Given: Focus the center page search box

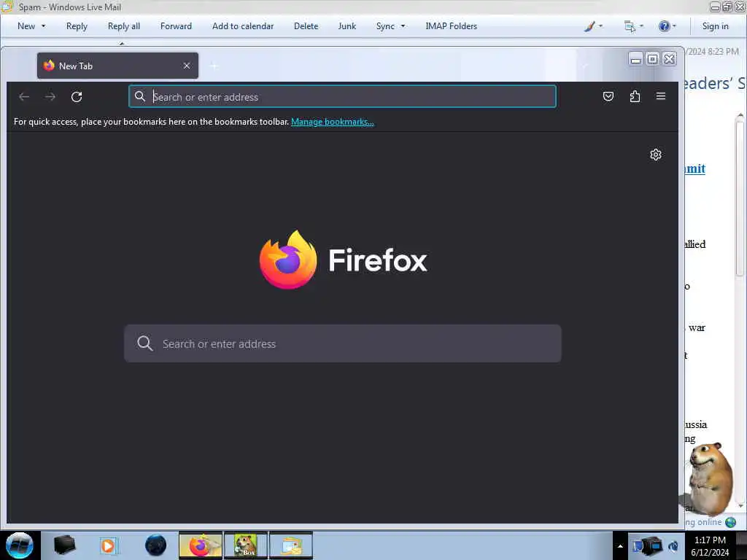Looking at the screenshot, I should [343, 344].
